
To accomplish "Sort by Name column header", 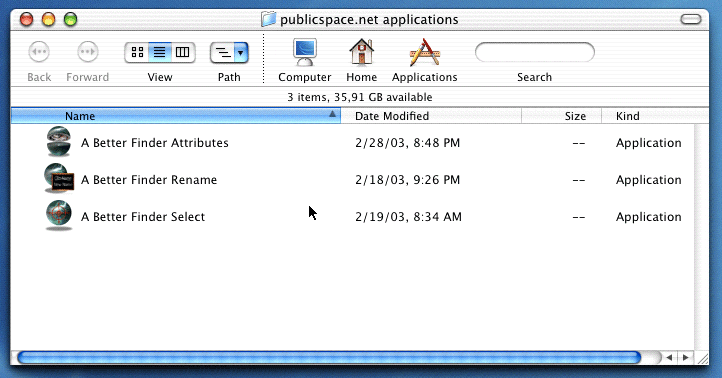I will pyautogui.click(x=175, y=116).
